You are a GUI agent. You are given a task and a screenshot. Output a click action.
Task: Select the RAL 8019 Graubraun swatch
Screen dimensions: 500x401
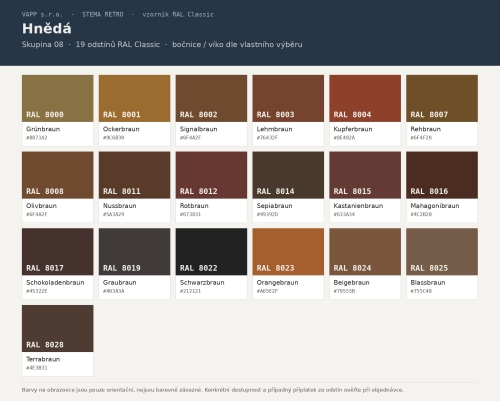click(135, 264)
